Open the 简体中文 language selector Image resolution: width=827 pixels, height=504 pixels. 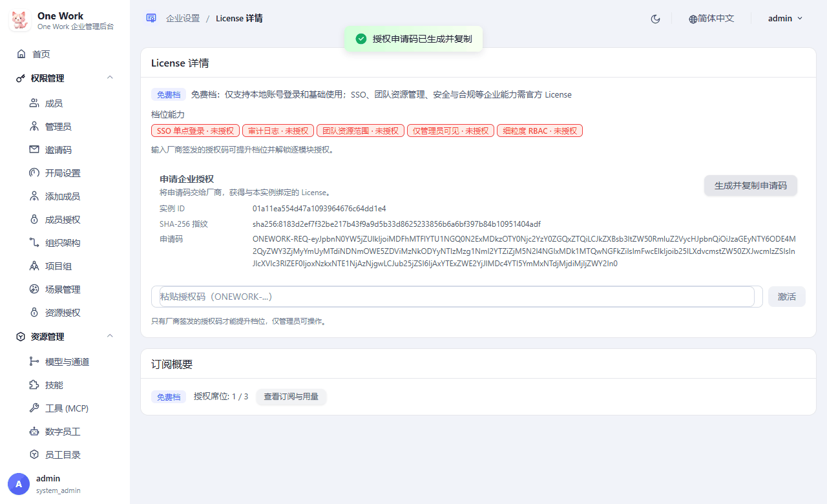[711, 19]
